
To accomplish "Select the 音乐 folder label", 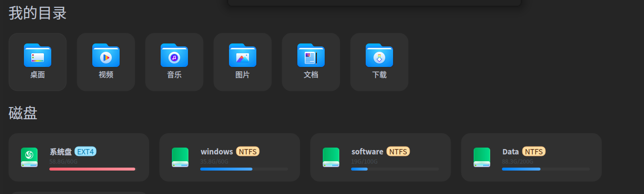I will pos(174,75).
